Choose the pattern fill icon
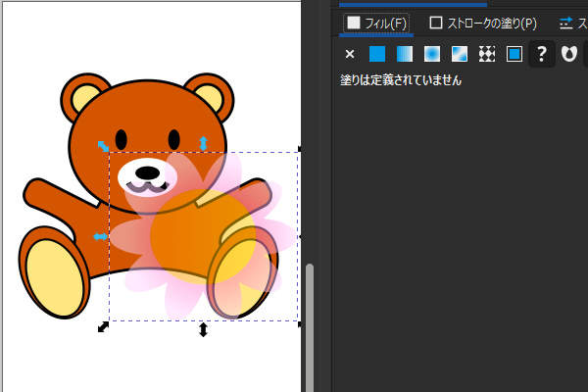Screen dimensions: 588x392 [x=487, y=54]
